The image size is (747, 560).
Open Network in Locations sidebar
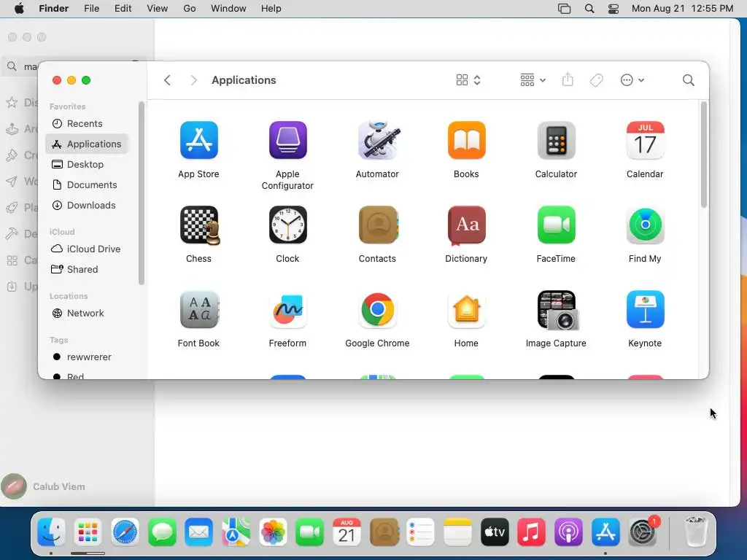(87, 313)
